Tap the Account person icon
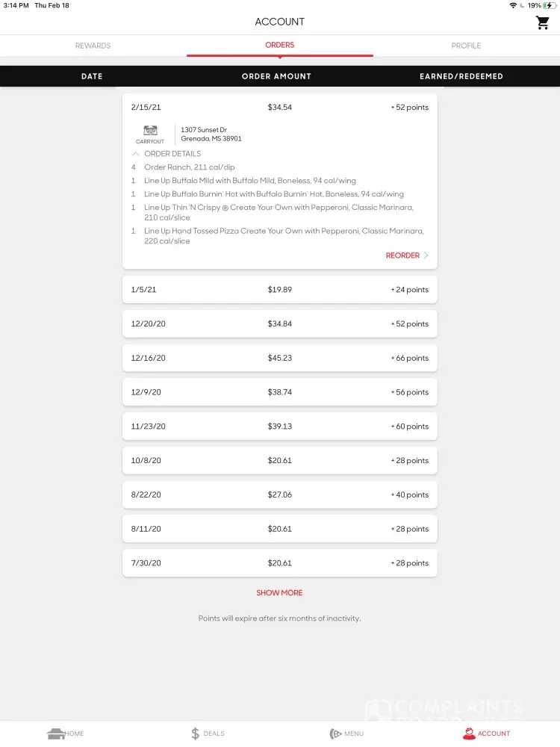 point(469,734)
